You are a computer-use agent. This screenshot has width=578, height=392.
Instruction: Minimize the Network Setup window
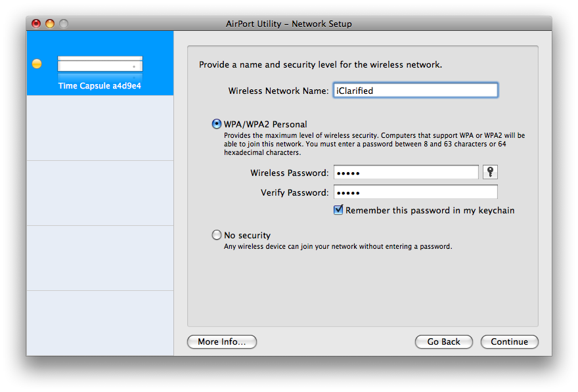(50, 24)
